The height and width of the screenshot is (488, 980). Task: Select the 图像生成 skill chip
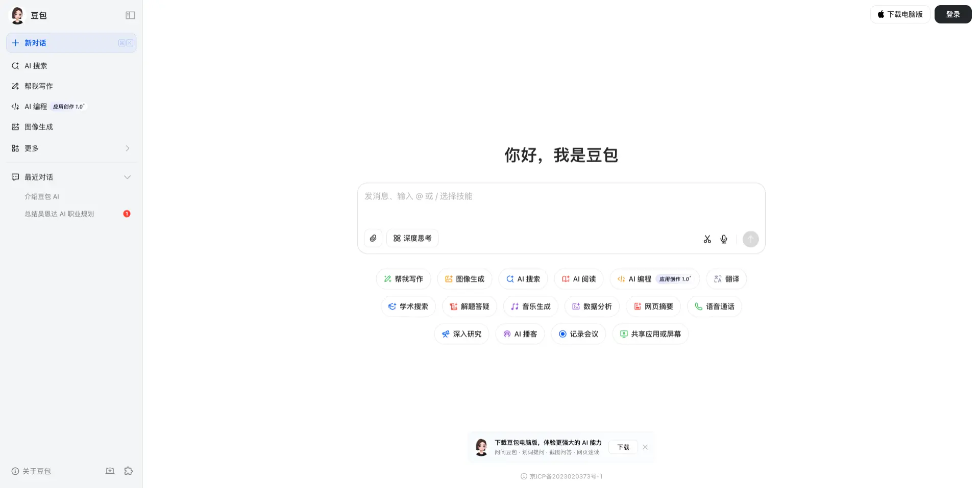pos(464,279)
